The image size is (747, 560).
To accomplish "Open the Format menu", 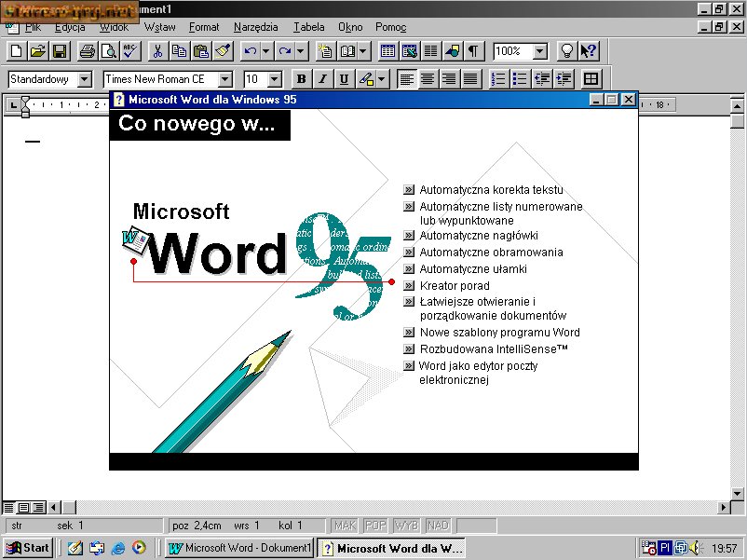I will point(204,27).
